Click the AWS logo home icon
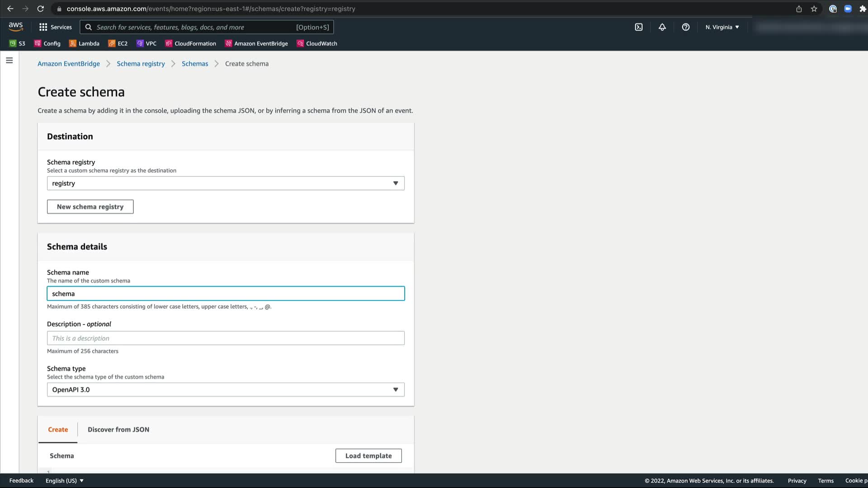 pos(15,27)
